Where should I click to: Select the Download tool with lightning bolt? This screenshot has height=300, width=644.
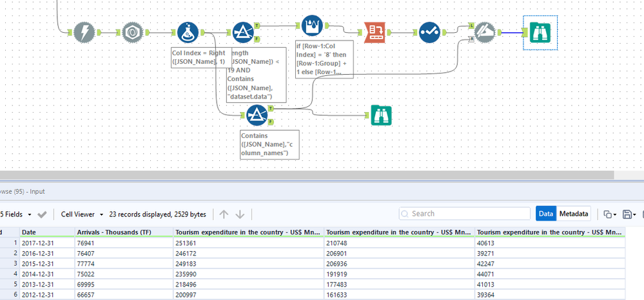(x=84, y=32)
